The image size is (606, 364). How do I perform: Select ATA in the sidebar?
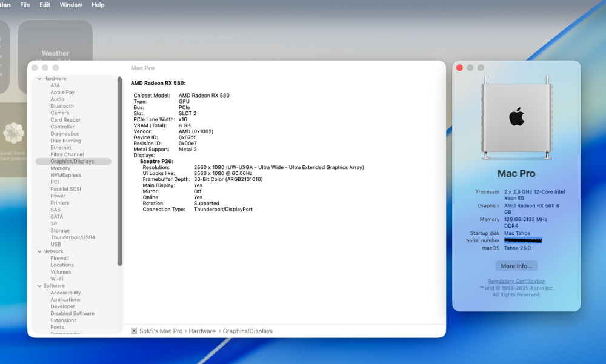click(55, 85)
